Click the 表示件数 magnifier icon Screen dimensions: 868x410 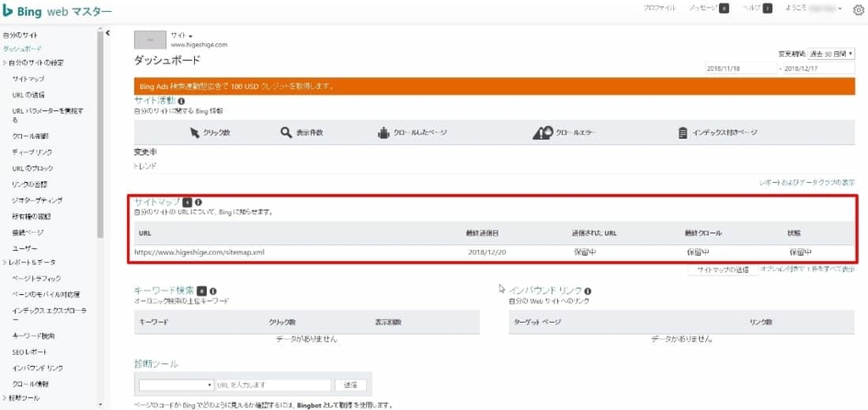287,133
